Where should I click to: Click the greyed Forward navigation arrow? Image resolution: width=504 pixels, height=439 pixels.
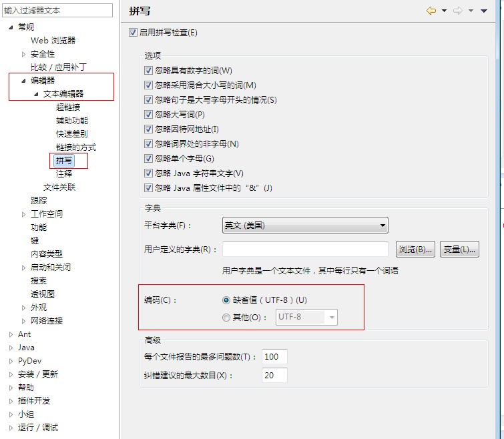[x=458, y=11]
